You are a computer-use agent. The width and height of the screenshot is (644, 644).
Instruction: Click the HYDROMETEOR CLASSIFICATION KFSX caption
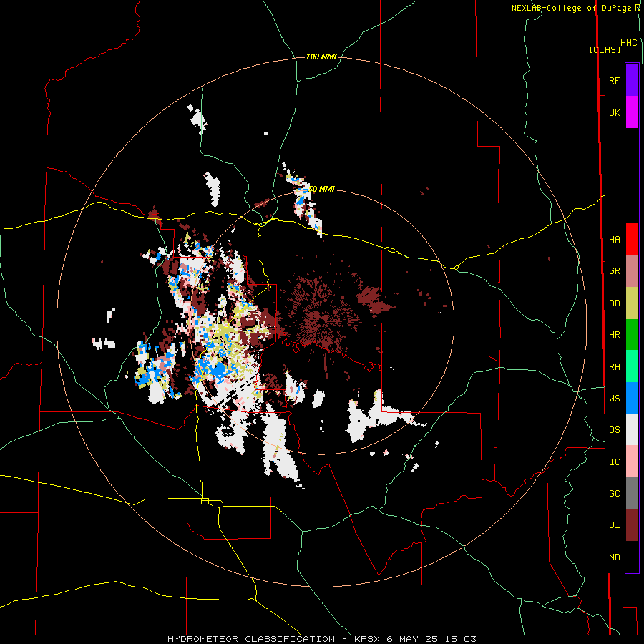tap(321, 639)
